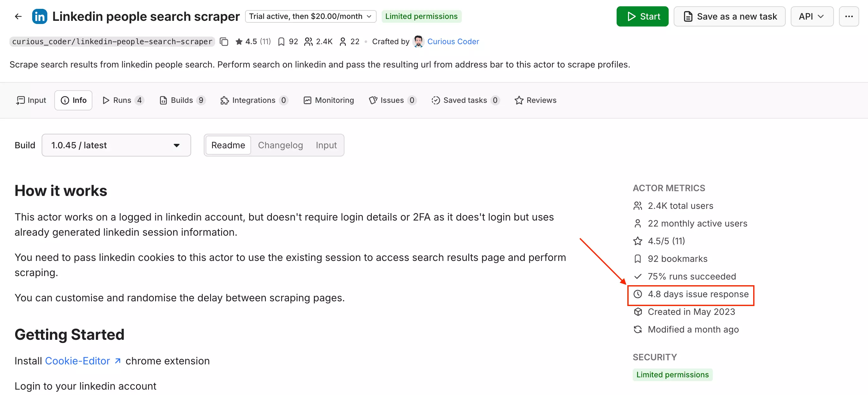Click the 'Created in May 2023' text
The height and width of the screenshot is (395, 868).
click(x=691, y=312)
